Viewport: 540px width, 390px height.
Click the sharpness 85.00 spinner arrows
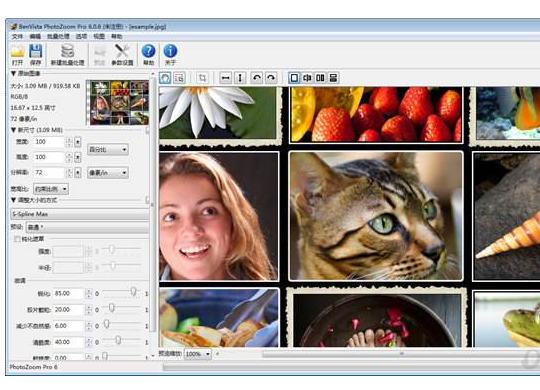(x=89, y=294)
